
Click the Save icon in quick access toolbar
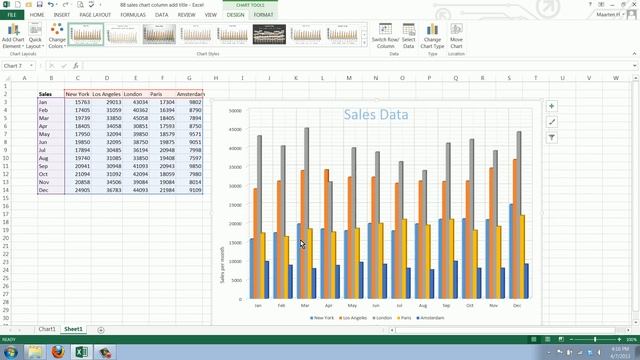point(40,4)
